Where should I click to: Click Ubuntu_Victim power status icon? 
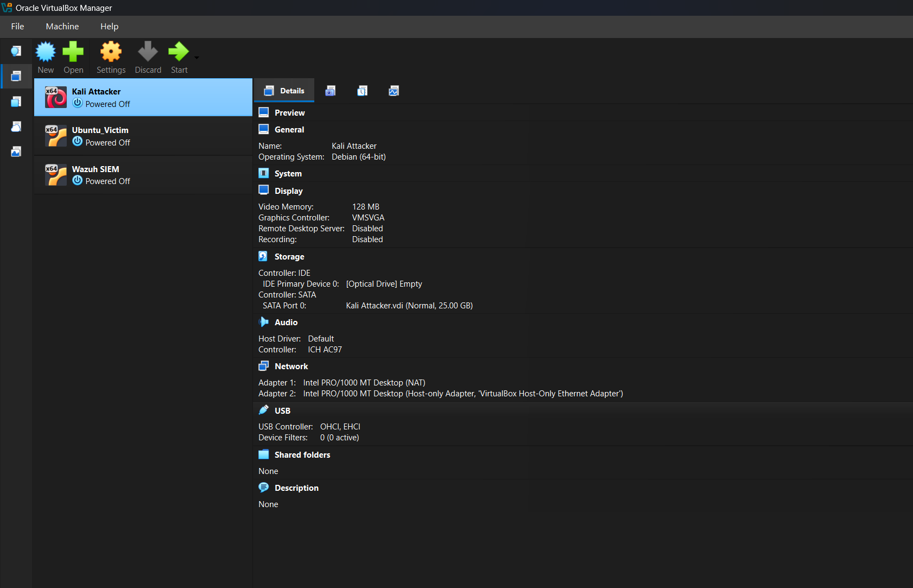pos(78,142)
